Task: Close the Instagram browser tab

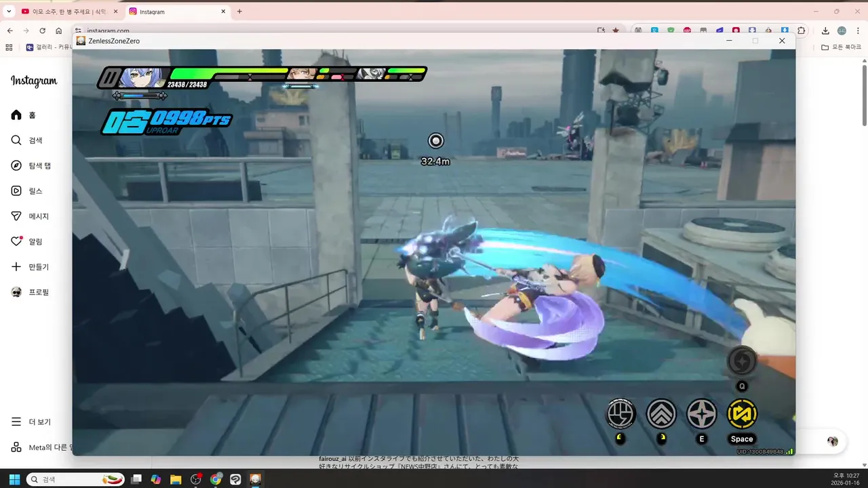Action: 223,12
